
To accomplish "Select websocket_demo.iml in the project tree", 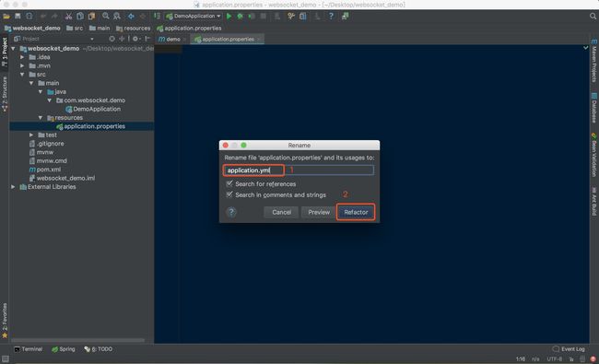I will click(x=63, y=179).
